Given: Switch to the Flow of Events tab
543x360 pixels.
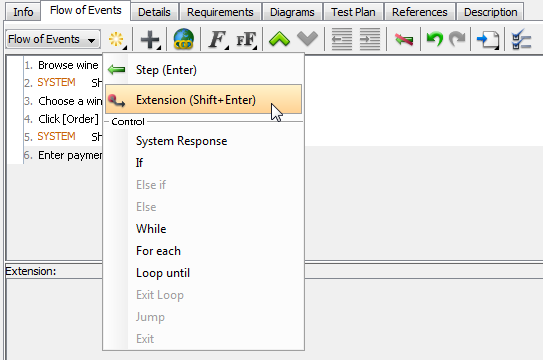Looking at the screenshot, I should pyautogui.click(x=86, y=10).
